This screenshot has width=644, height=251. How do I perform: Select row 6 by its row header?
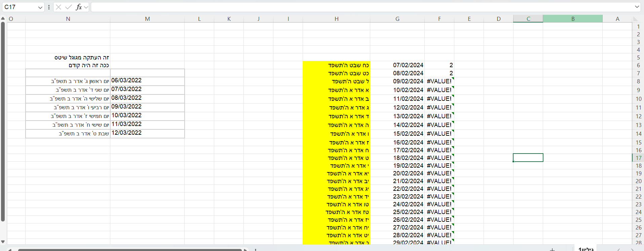tap(638, 65)
